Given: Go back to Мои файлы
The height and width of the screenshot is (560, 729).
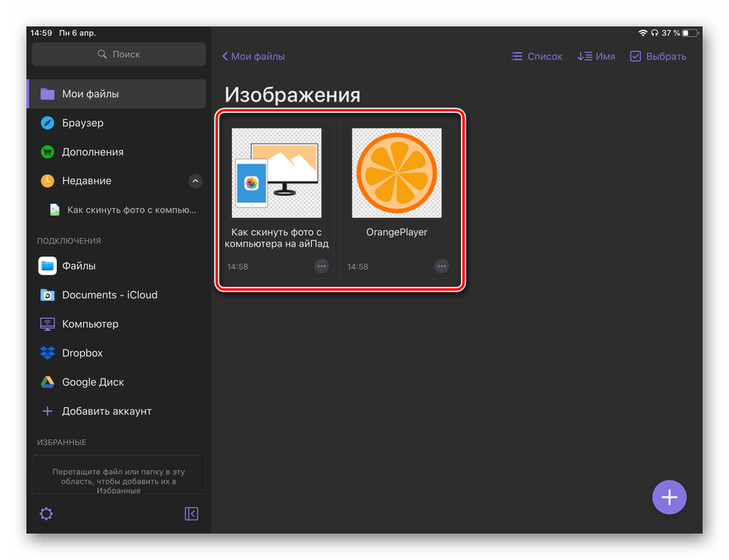Looking at the screenshot, I should point(253,56).
